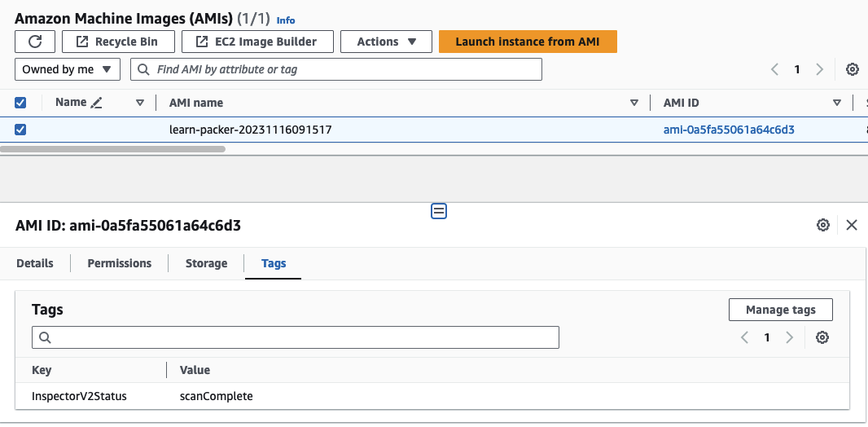Screen dimensions: 868x427
Task: Expand the Actions dropdown menu
Action: [387, 42]
